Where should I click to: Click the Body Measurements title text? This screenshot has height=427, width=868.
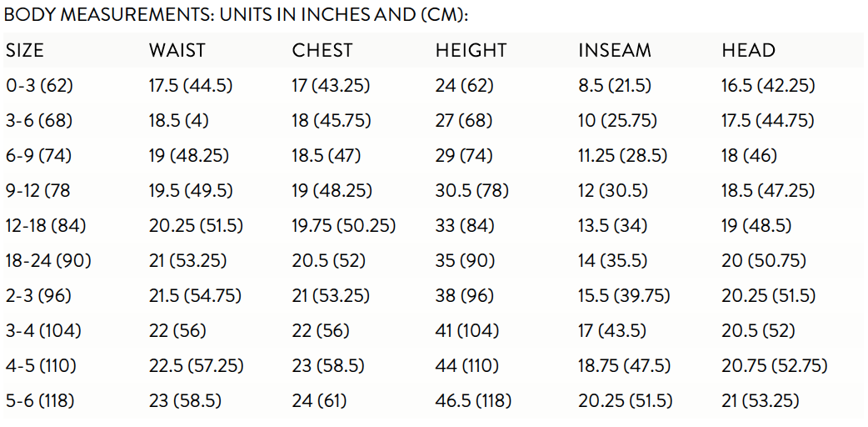[x=237, y=15]
